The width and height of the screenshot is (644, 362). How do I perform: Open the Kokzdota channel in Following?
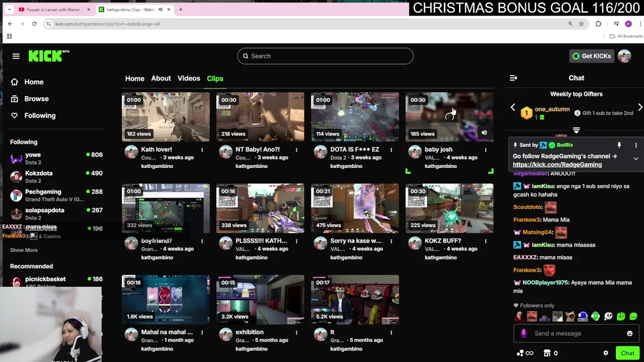pos(56,177)
